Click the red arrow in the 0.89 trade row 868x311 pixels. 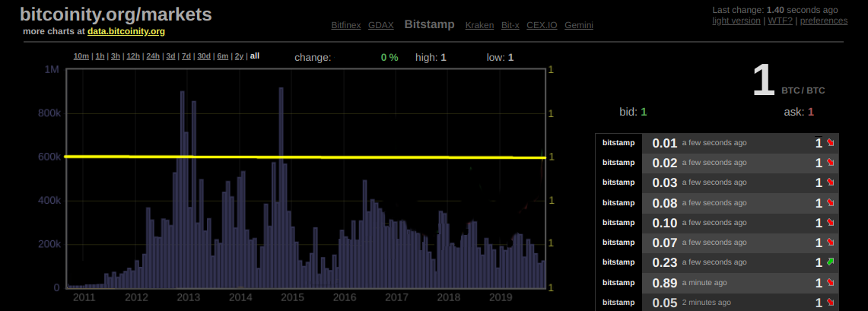coord(830,283)
